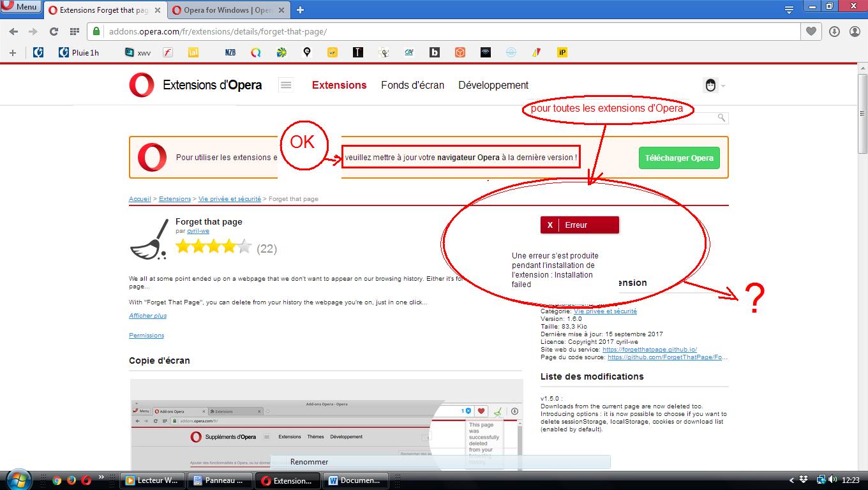Click the Télécharger Opera button

click(678, 158)
